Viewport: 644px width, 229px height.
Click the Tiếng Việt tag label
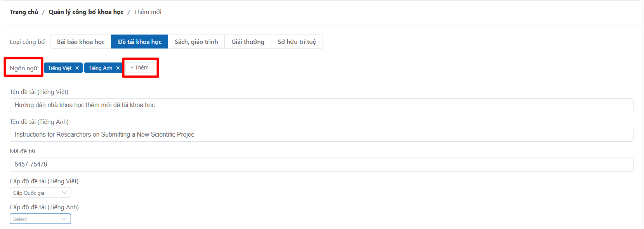pos(60,68)
